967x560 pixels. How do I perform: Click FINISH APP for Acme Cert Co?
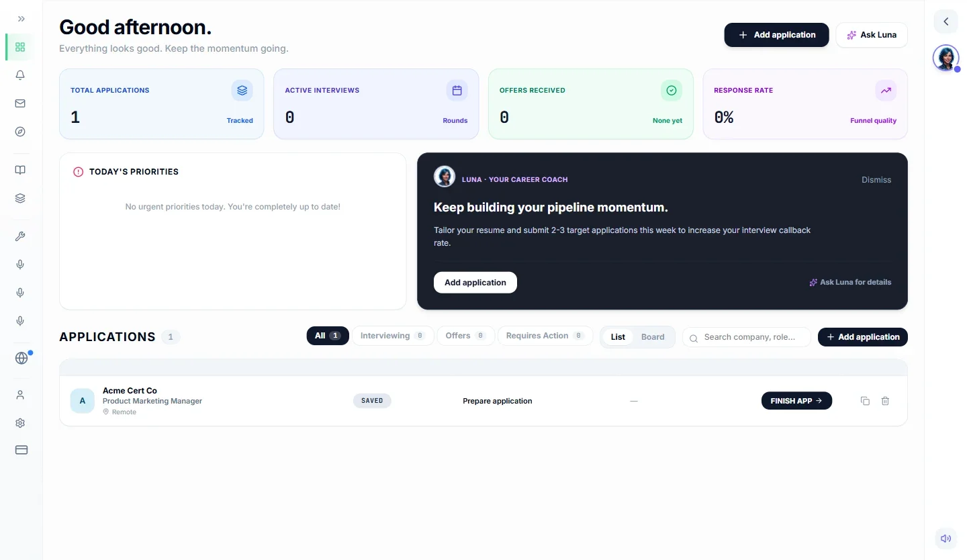click(x=796, y=401)
